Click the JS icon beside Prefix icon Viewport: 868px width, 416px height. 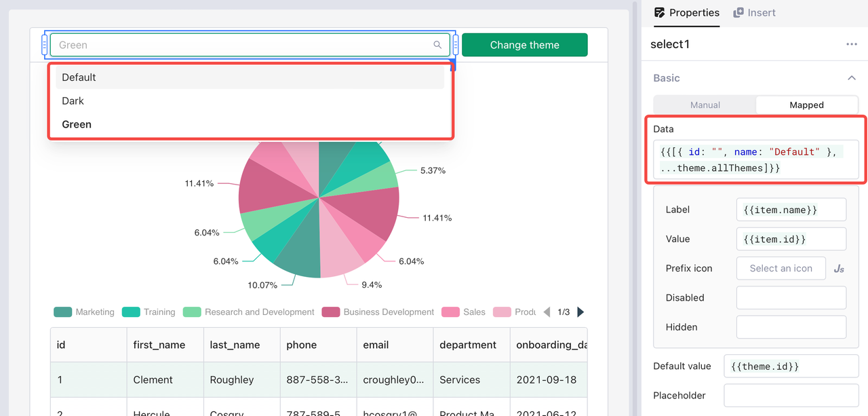point(839,269)
